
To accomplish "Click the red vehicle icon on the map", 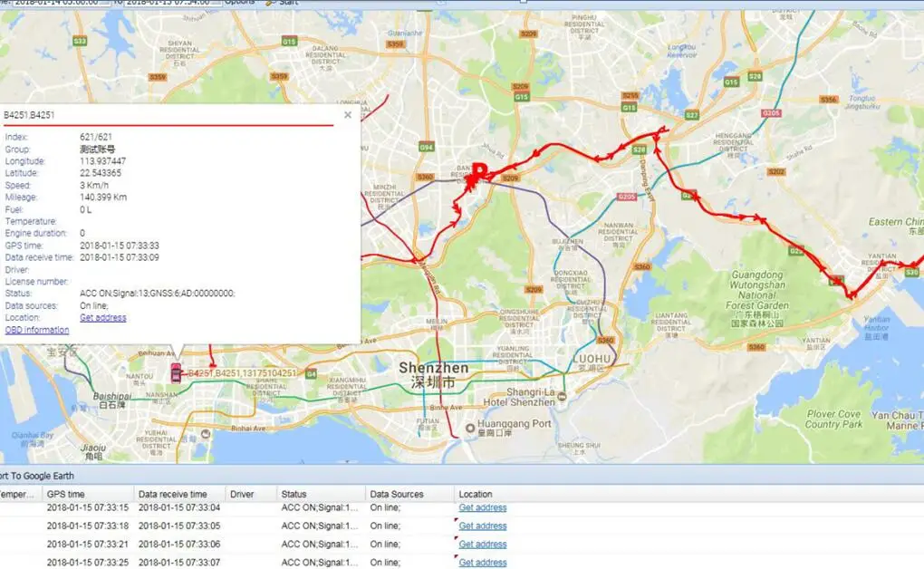I will (x=175, y=372).
